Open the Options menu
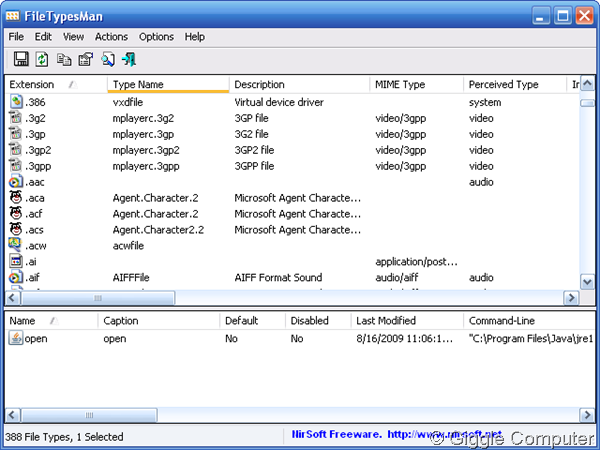This screenshot has width=600, height=450. click(156, 37)
